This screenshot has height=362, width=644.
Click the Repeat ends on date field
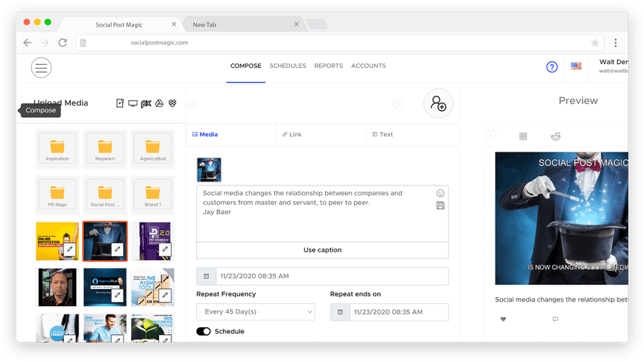pos(399,312)
